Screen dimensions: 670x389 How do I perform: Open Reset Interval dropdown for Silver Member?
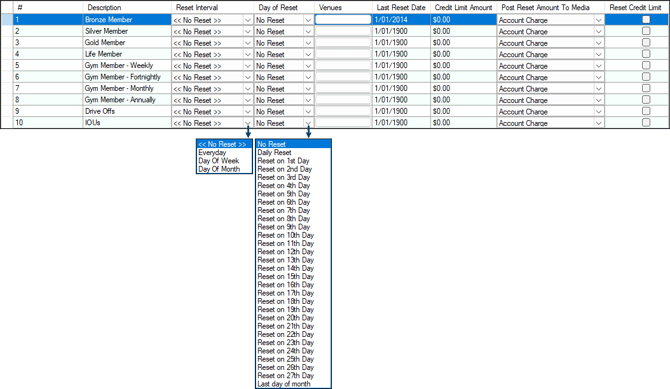(248, 31)
